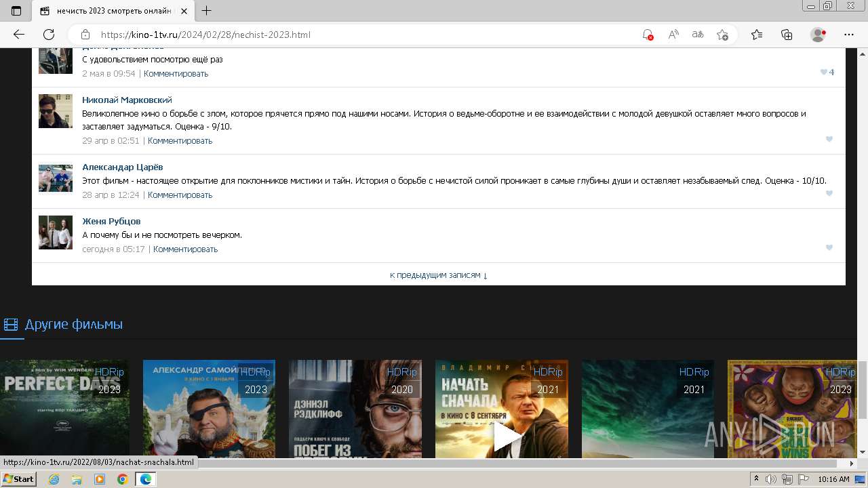This screenshot has height=488, width=868.
Task: Like Александр Царёв's comment
Action: click(x=829, y=193)
